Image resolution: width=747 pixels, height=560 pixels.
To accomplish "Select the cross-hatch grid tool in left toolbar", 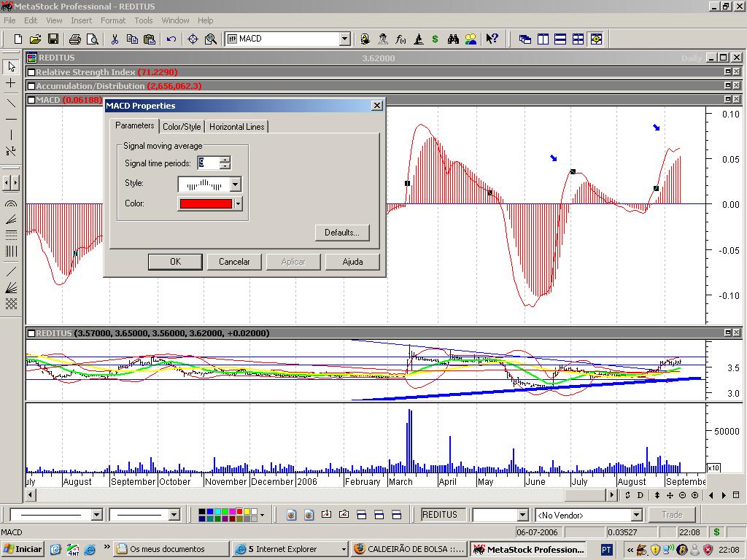I will 11,304.
